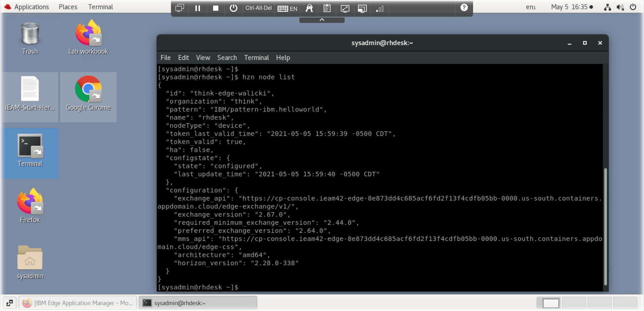Click the power icon in VM toolbar
644x311 pixels.
pyautogui.click(x=233, y=8)
